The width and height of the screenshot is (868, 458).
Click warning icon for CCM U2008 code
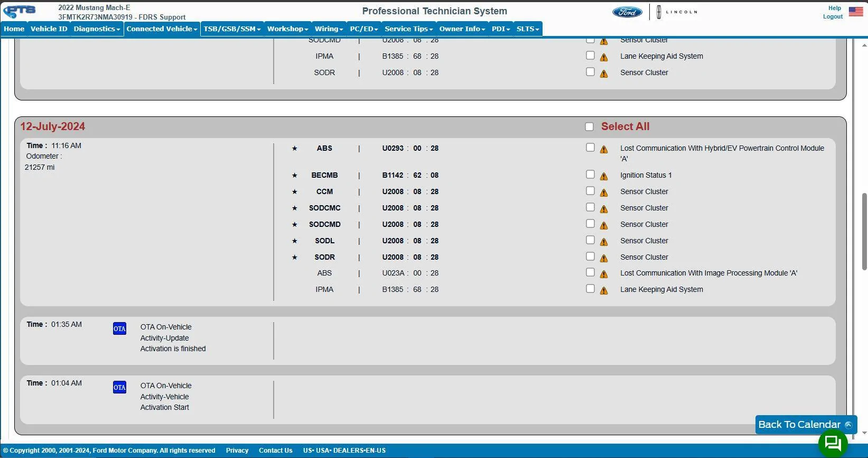coord(604,193)
